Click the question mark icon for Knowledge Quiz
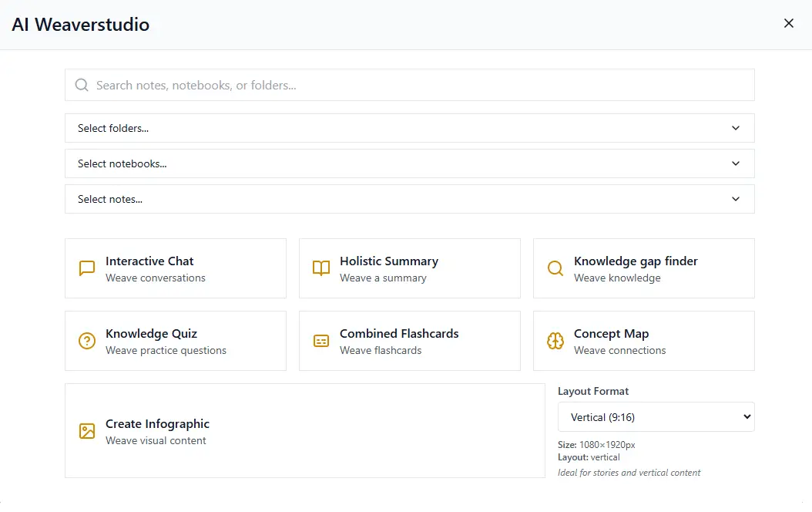The image size is (812, 512). (x=87, y=341)
